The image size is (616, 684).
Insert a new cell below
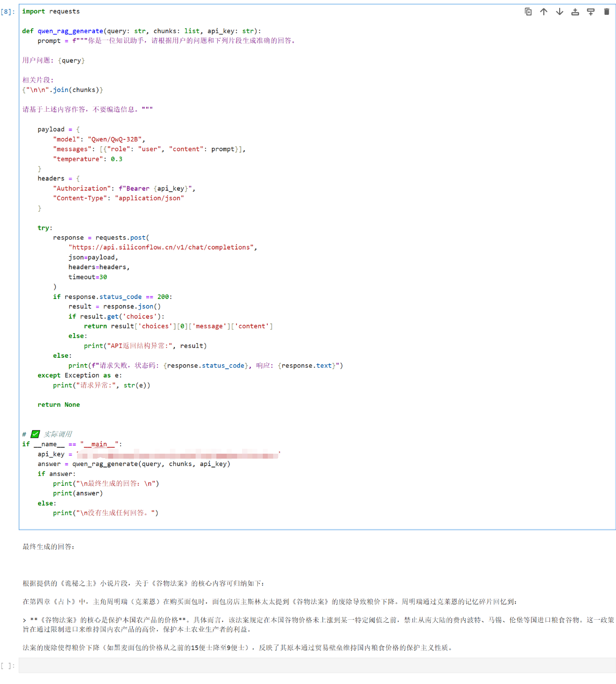(591, 12)
